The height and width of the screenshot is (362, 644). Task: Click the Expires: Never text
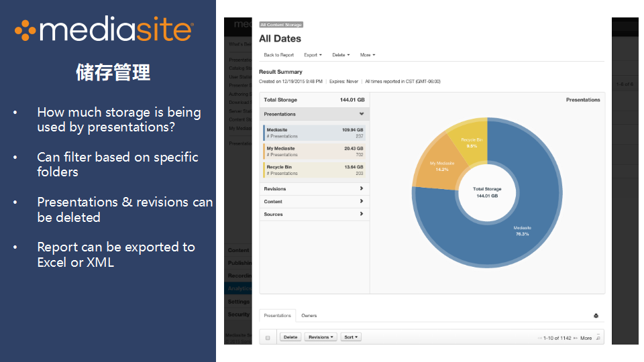tap(343, 82)
